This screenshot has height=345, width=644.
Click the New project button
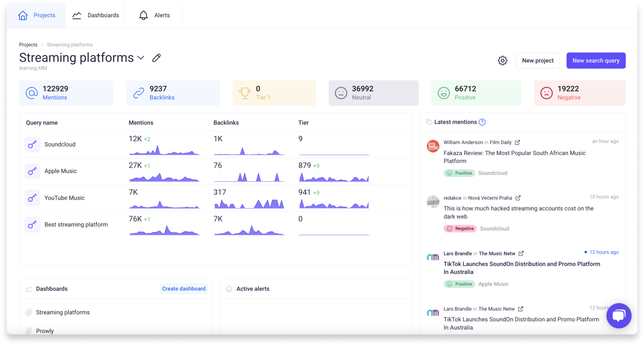537,60
